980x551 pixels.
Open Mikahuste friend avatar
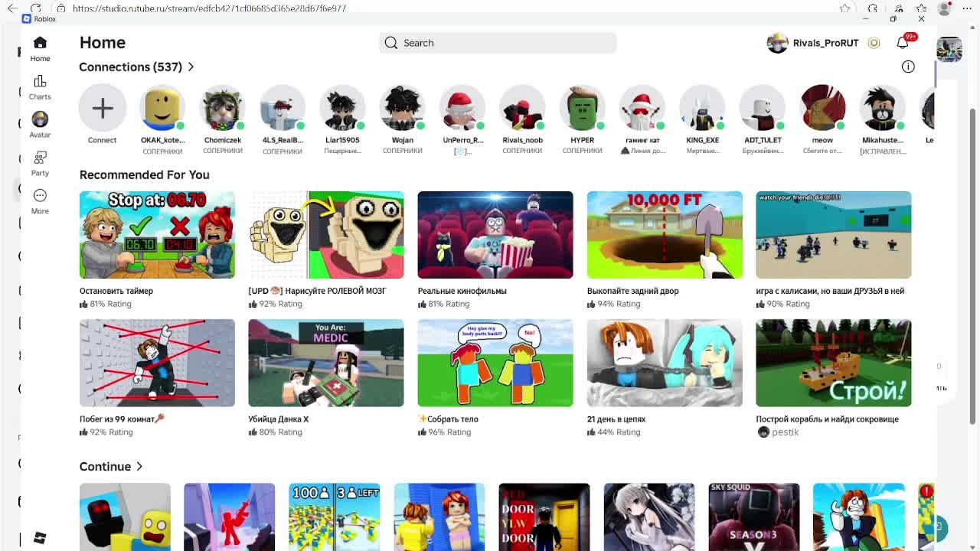[x=882, y=108]
